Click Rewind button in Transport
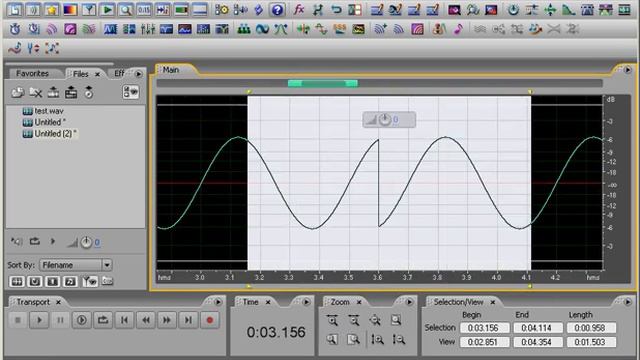 click(x=146, y=320)
